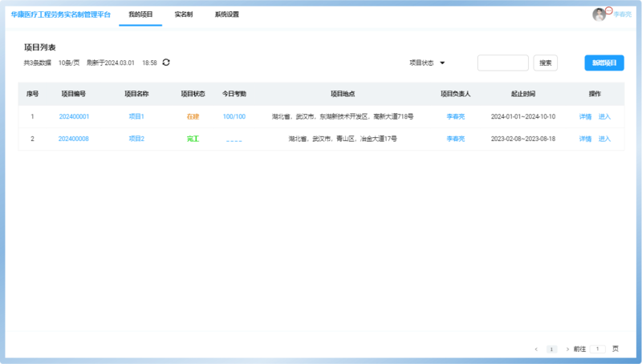Click the address containing 冶金大道17号
This screenshot has width=642, height=364.
[x=343, y=139]
